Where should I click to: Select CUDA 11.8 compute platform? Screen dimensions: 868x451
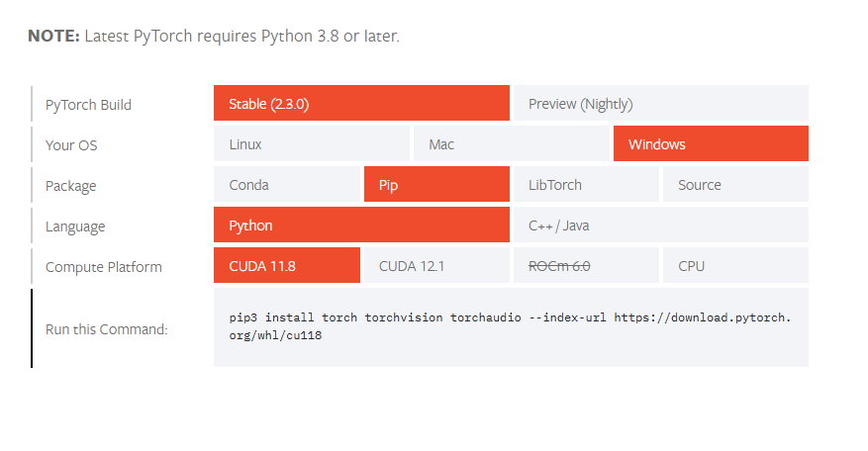point(287,265)
